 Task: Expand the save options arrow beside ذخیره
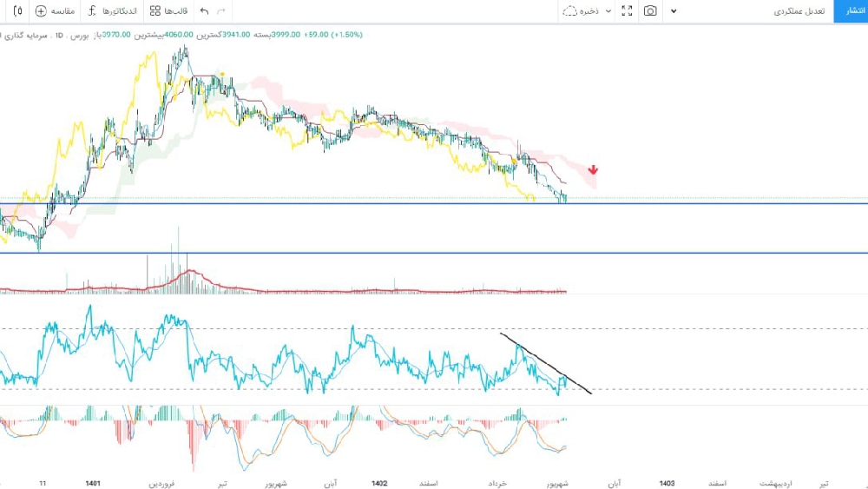tap(608, 11)
